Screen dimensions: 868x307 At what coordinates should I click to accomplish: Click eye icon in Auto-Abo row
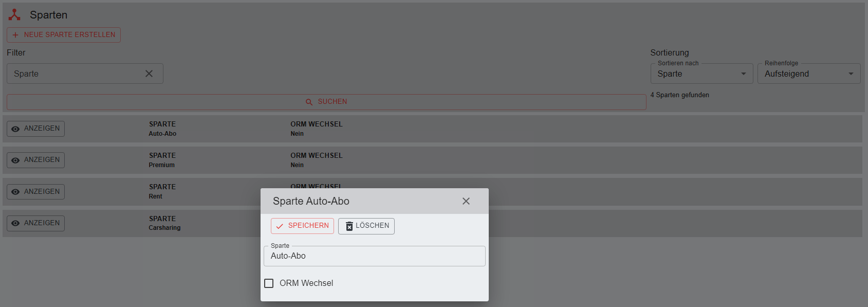pos(15,129)
